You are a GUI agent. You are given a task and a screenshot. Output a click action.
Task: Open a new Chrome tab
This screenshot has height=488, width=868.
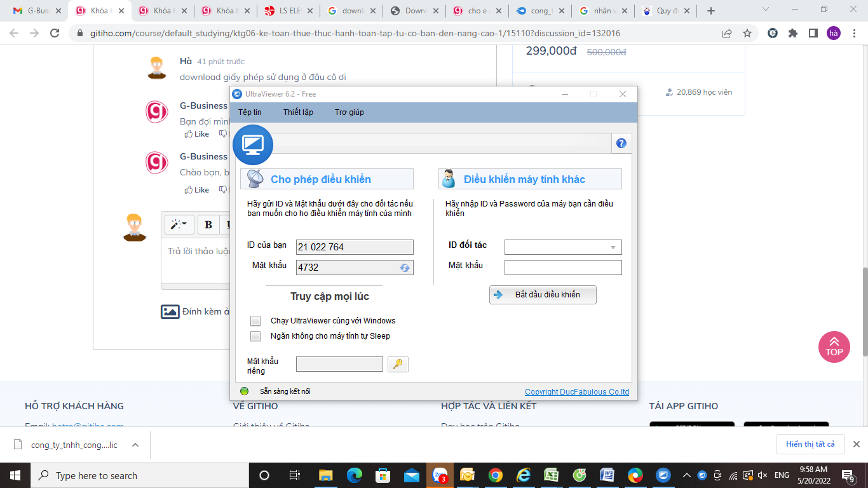pos(711,11)
